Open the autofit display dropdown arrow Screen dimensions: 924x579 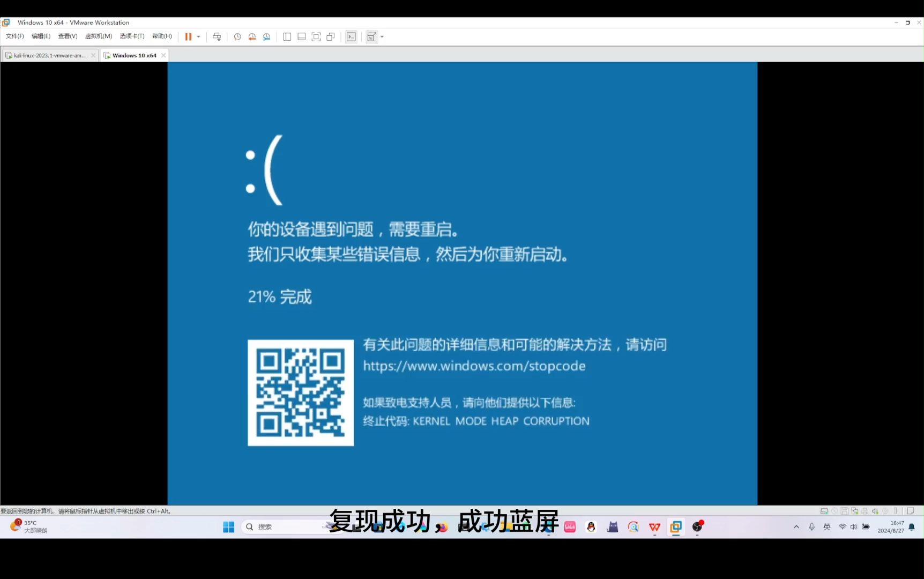[382, 36]
